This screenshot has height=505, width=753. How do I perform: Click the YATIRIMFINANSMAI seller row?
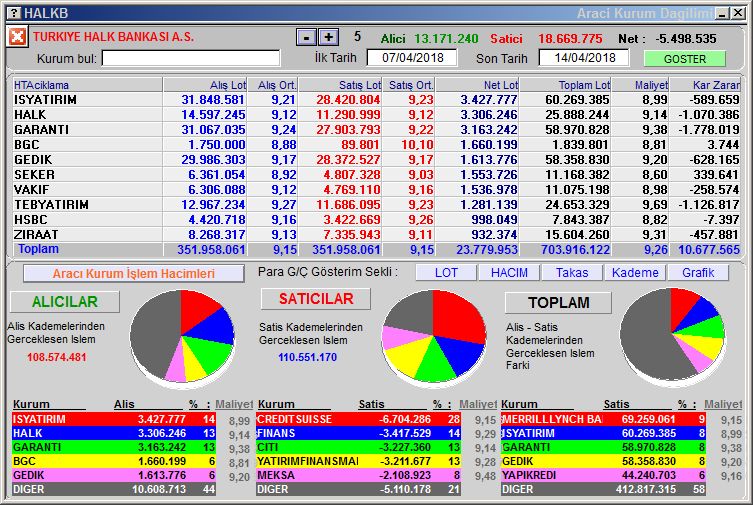pyautogui.click(x=358, y=461)
